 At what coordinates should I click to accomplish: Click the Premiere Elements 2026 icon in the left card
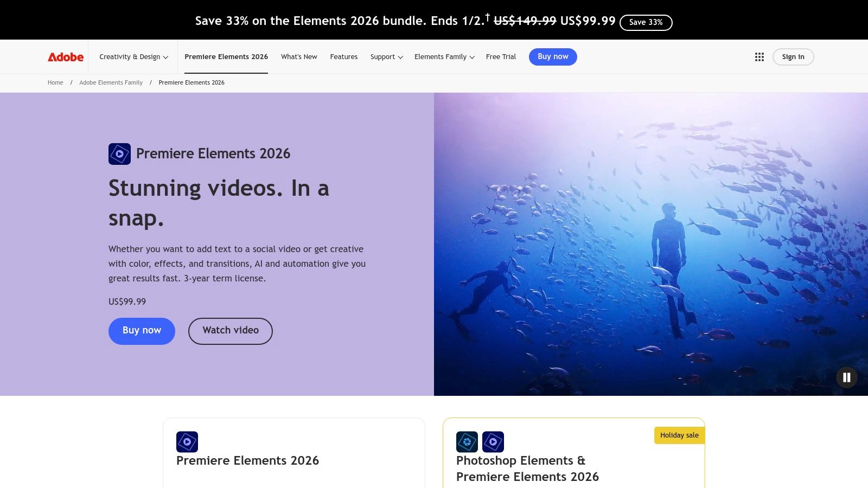click(187, 441)
